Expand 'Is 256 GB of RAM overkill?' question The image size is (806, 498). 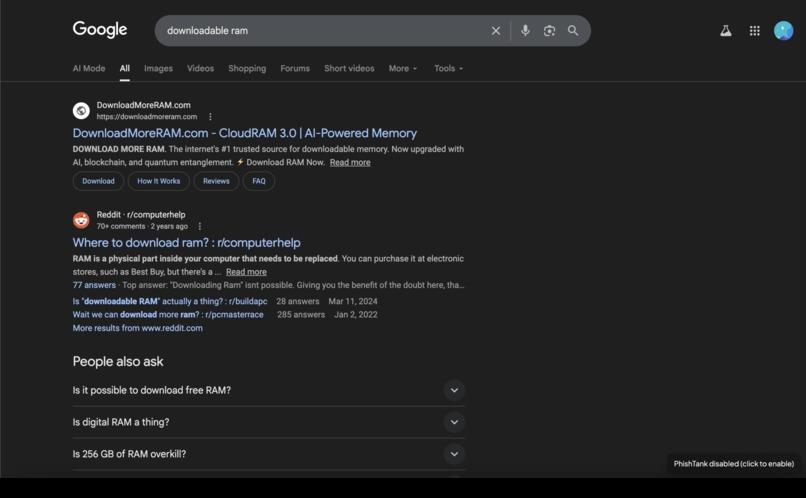pos(269,454)
